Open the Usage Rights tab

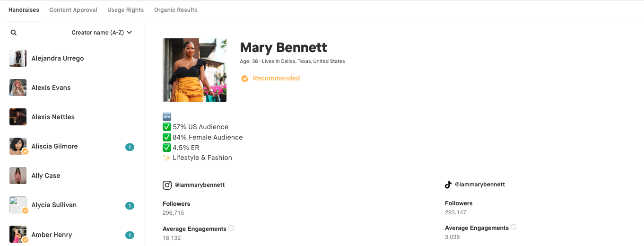tap(125, 10)
